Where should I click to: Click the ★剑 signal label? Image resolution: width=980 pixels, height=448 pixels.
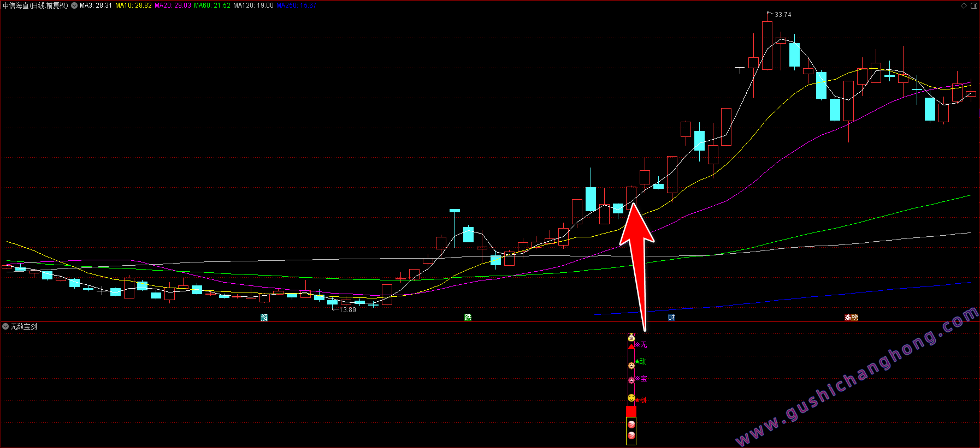641,400
